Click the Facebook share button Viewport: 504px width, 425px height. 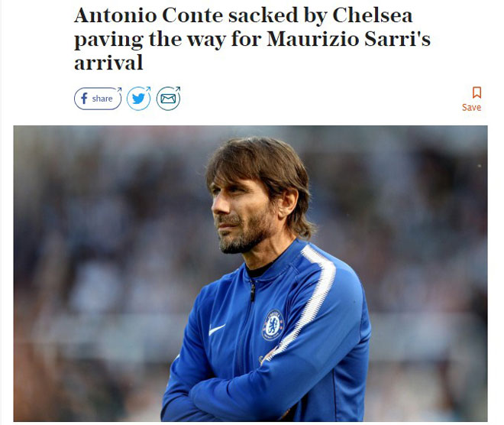[98, 99]
